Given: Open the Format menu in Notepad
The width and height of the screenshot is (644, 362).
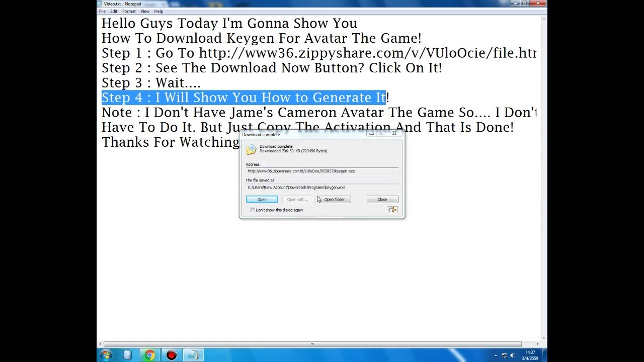Looking at the screenshot, I should (x=129, y=11).
